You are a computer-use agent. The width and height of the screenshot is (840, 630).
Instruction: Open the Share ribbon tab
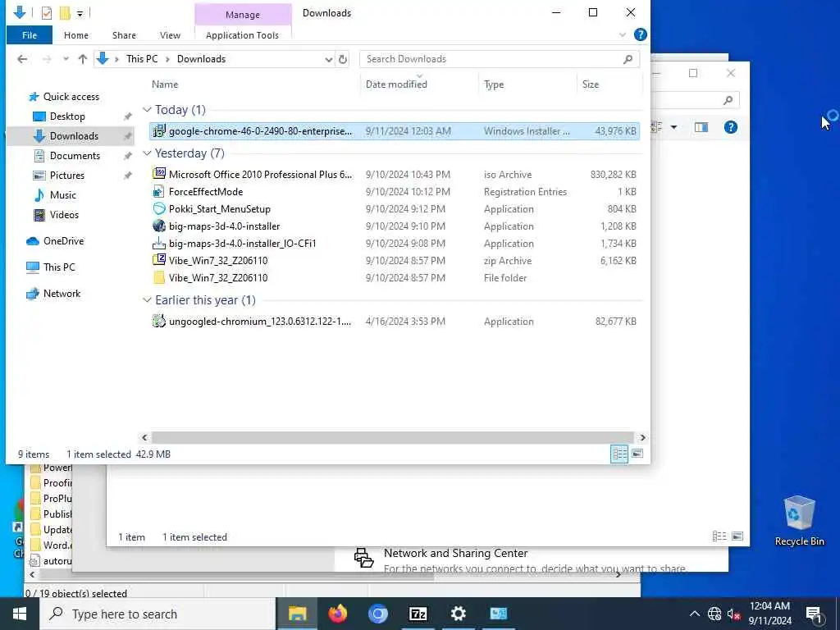pyautogui.click(x=124, y=35)
